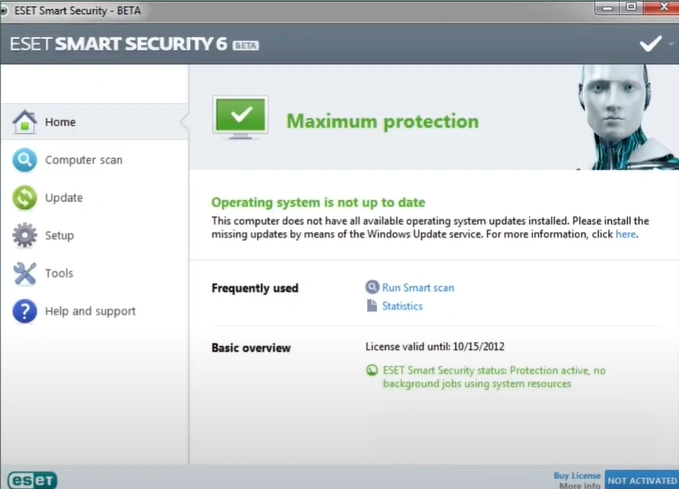Run Smart scan from frequently used
This screenshot has width=679, height=489.
[x=417, y=288]
